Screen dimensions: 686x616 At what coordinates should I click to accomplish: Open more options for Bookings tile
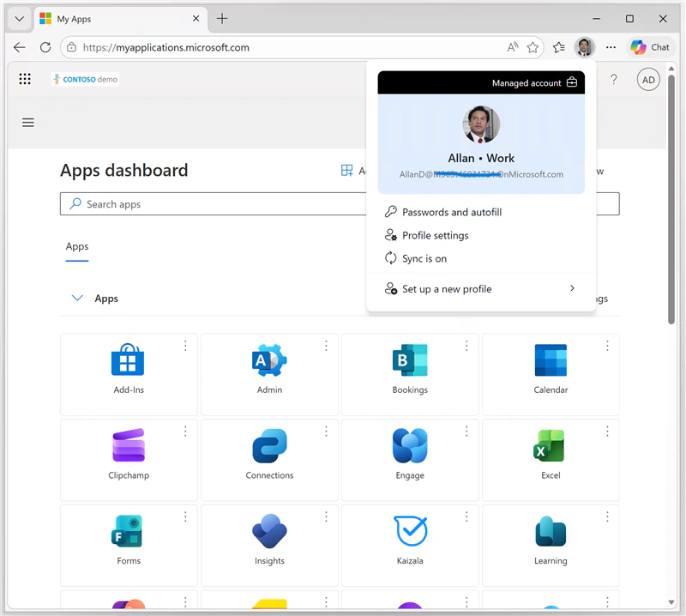pos(466,346)
